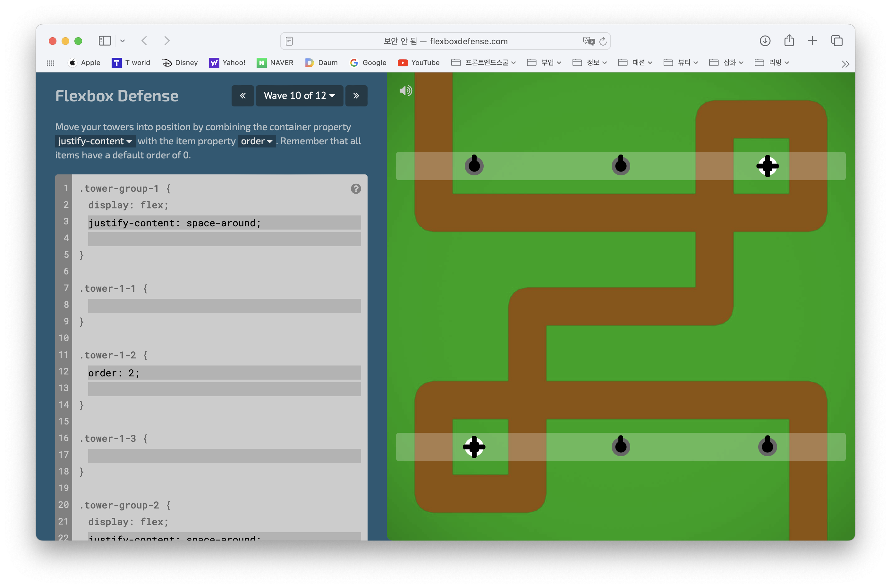Open the favorites grid apps icon
Image resolution: width=891 pixels, height=588 pixels.
coord(51,63)
